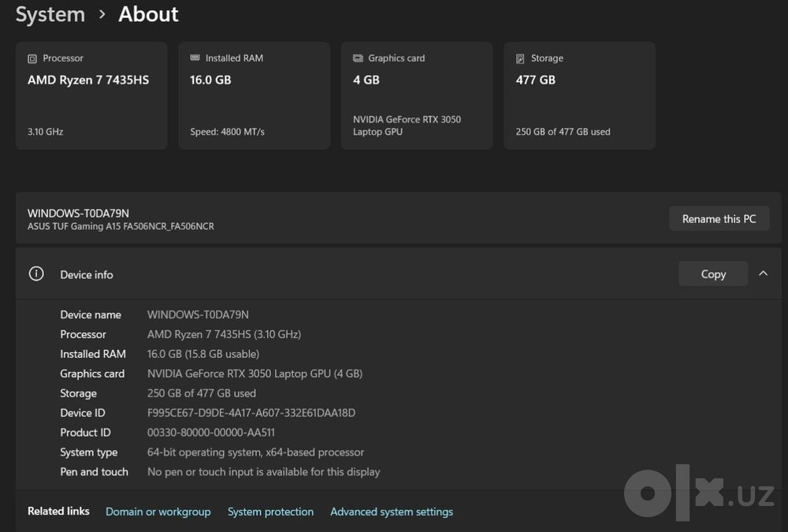Select the 477 GB Storage card
The height and width of the screenshot is (532, 788).
point(579,95)
